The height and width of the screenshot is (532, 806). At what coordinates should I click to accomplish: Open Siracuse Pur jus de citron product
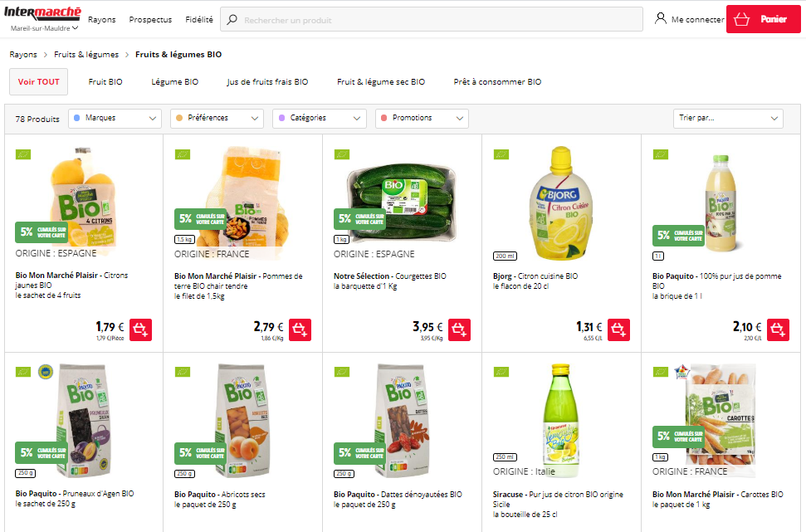pyautogui.click(x=559, y=504)
